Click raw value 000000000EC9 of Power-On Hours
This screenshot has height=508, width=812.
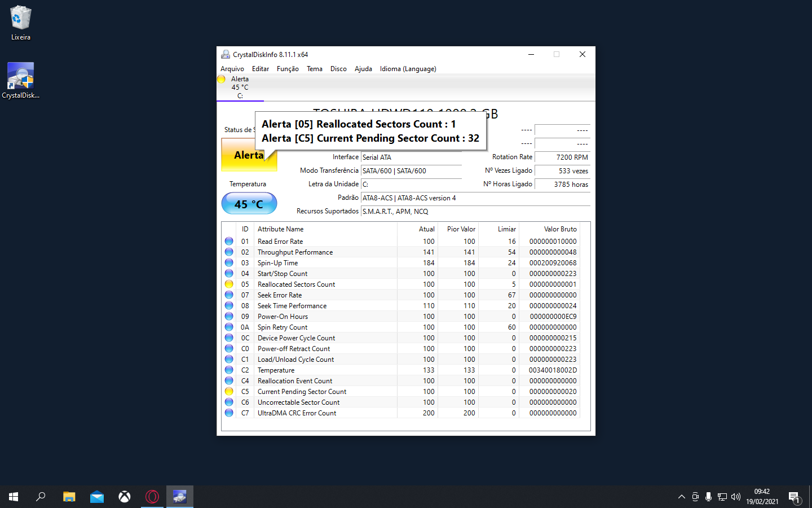[x=553, y=317]
